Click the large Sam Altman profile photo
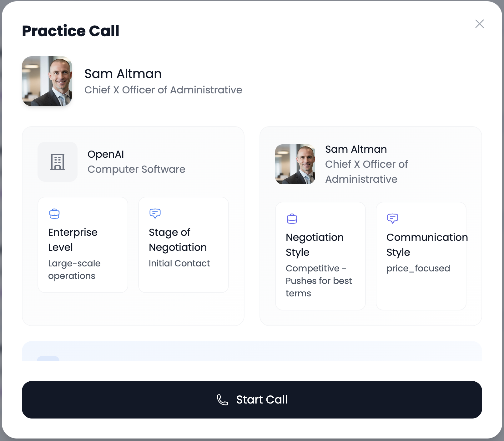Screen dimensions: 504x441 tap(47, 81)
